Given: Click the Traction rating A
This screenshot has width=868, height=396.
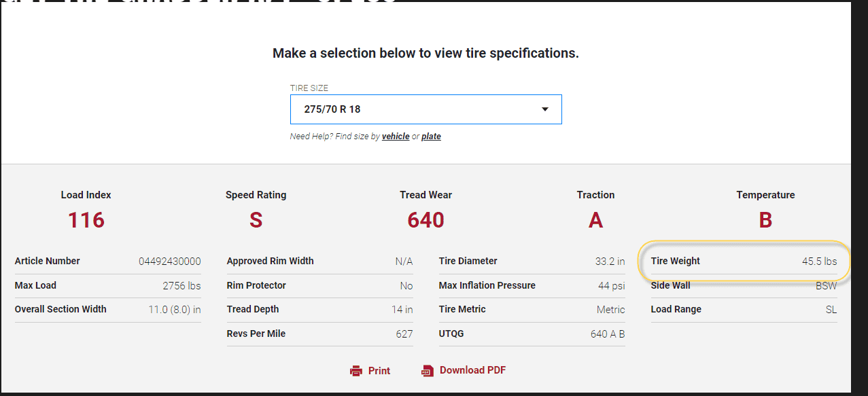Looking at the screenshot, I should click(595, 220).
